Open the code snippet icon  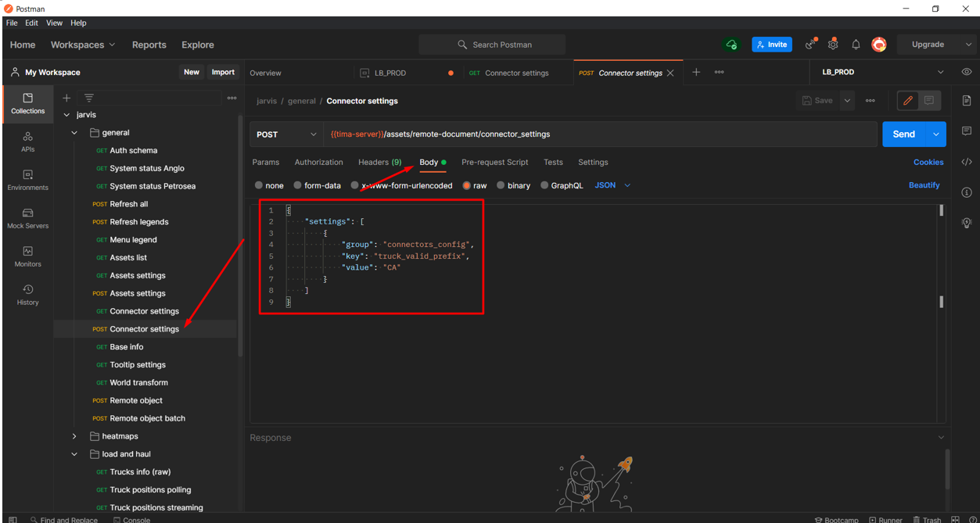967,162
